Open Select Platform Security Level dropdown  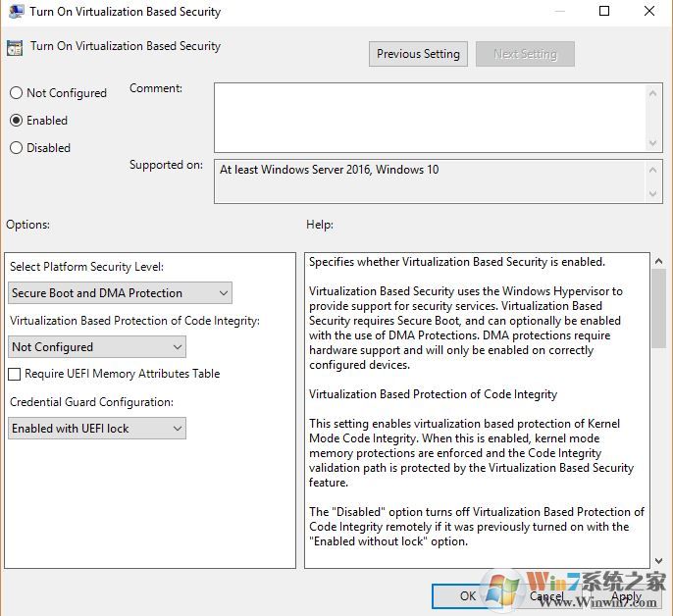(x=120, y=292)
